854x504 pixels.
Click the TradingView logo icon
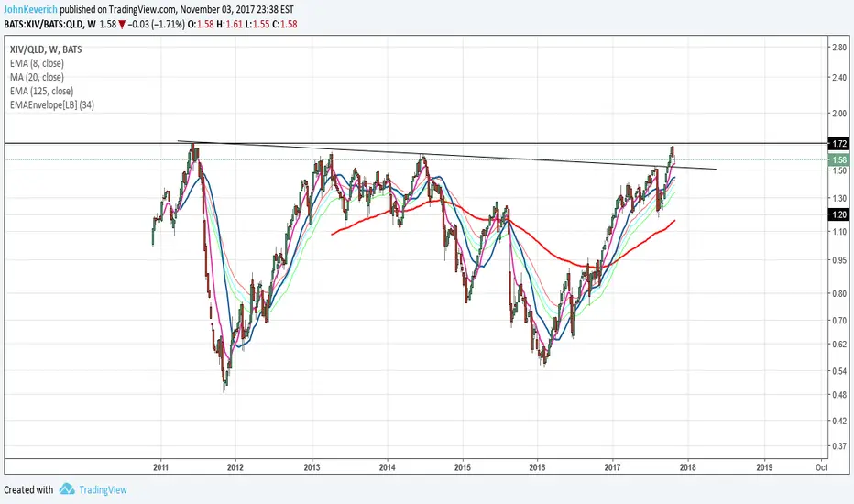pyautogui.click(x=67, y=488)
